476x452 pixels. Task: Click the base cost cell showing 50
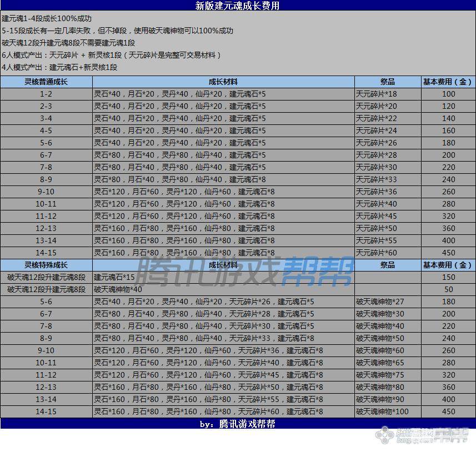[x=448, y=289]
